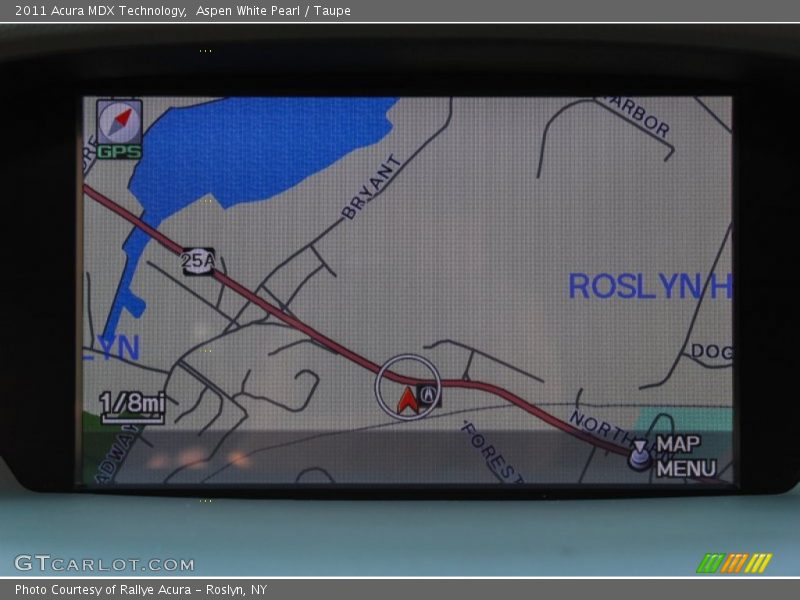This screenshot has width=800, height=600.
Task: Select the red vehicle position arrow
Action: pos(407,400)
